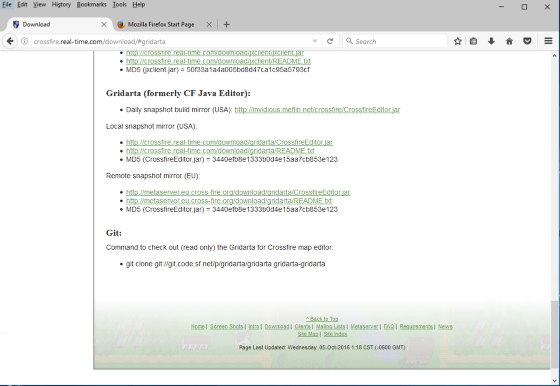The image size is (560, 386).
Task: Open address bar history dropdown
Action: (315, 41)
